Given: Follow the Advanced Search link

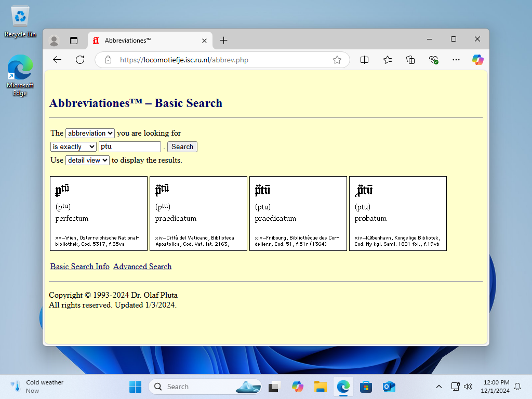Looking at the screenshot, I should 142,267.
